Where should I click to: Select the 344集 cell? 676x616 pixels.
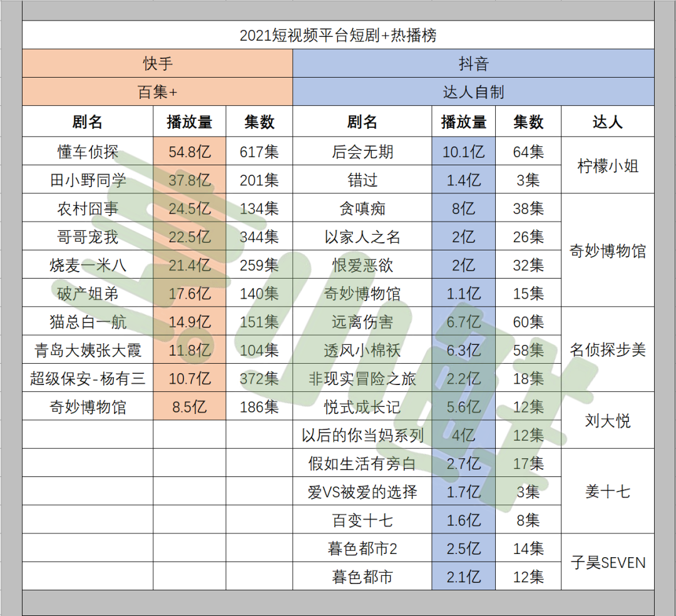coord(259,237)
